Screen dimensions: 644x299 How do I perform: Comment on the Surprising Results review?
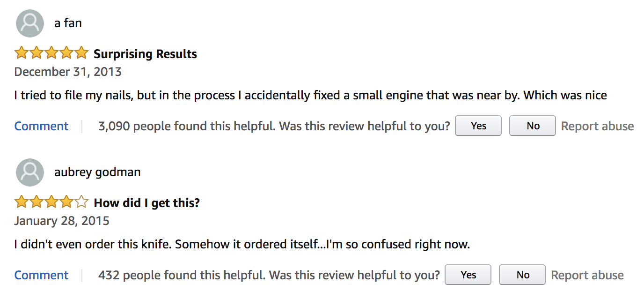(x=41, y=126)
